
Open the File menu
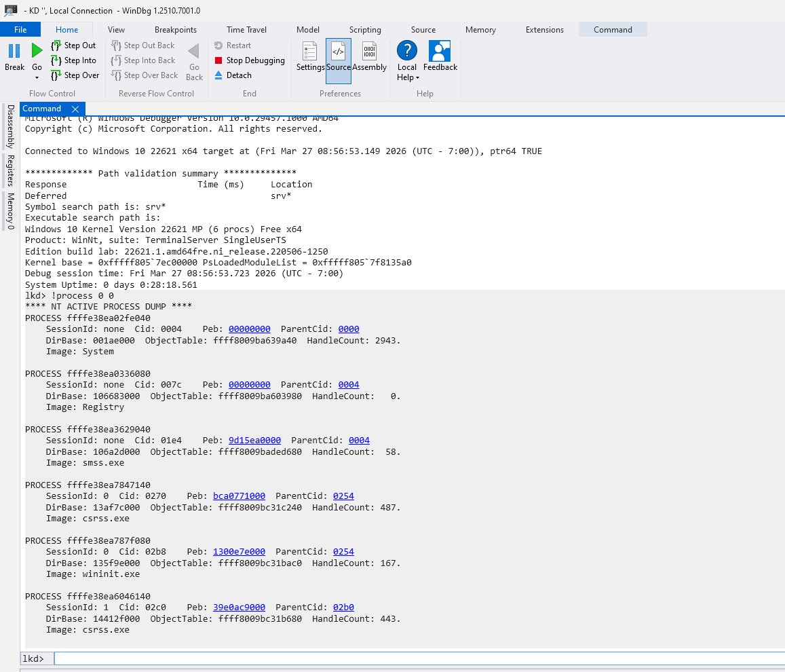pyautogui.click(x=20, y=30)
